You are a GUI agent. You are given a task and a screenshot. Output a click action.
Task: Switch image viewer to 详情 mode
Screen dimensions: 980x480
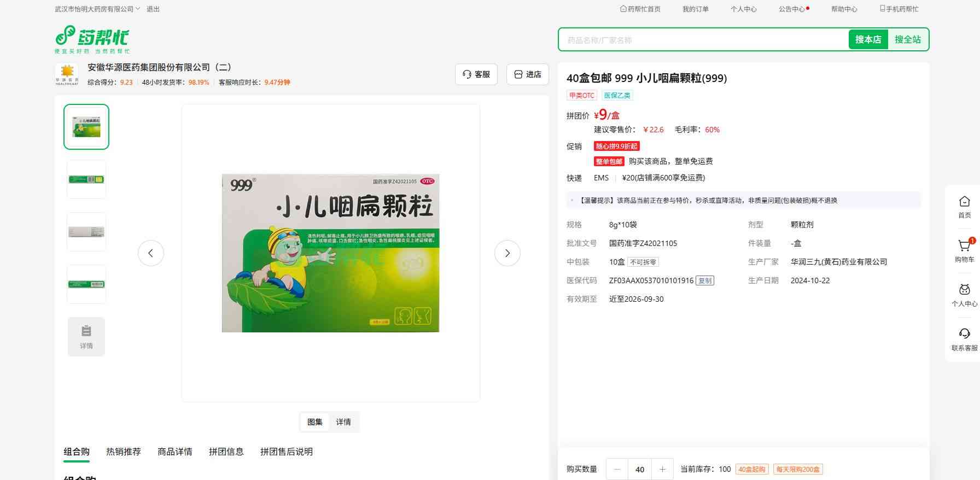tap(343, 422)
